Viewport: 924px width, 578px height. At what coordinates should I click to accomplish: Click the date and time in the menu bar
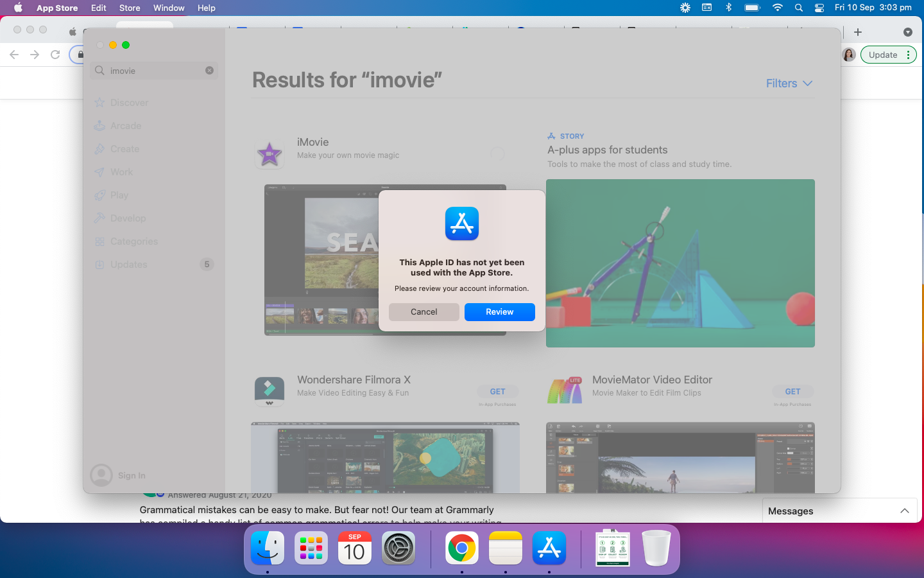pos(873,8)
